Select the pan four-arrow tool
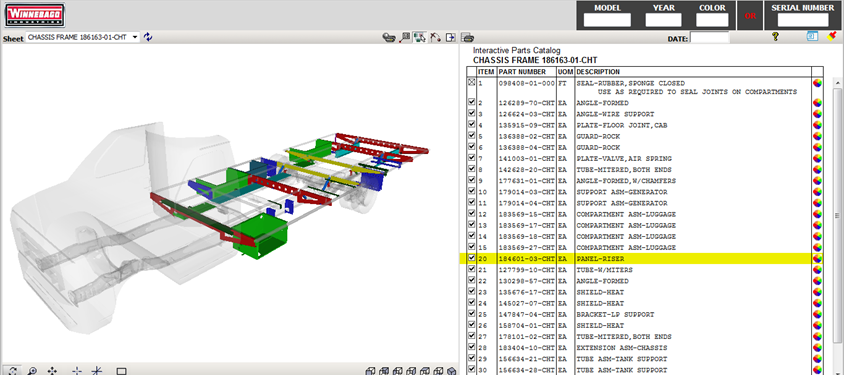 52,371
